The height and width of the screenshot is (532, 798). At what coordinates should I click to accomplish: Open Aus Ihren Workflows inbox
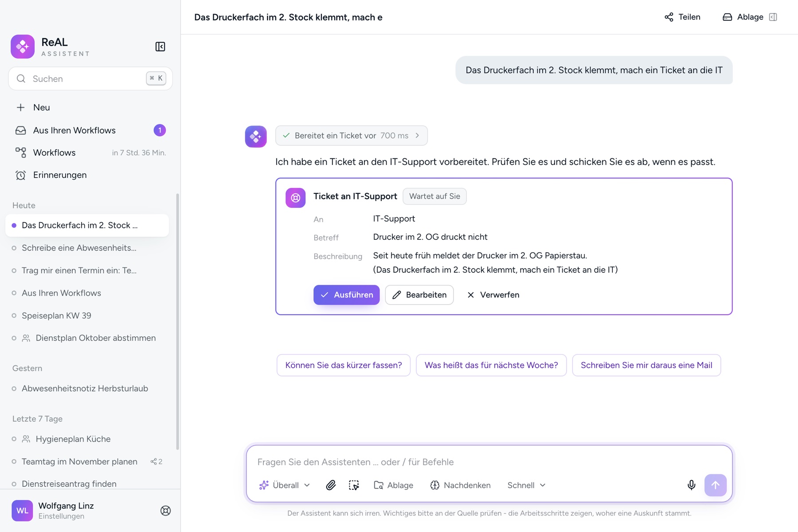point(90,130)
